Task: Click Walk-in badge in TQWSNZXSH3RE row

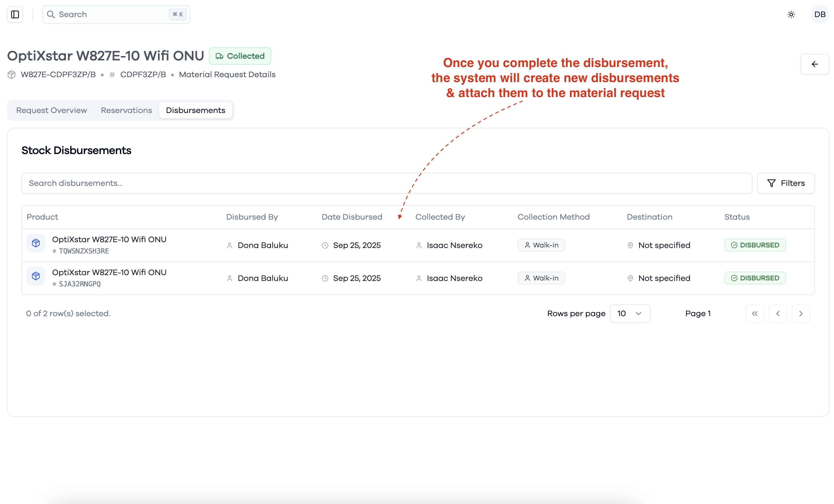Action: 541,245
